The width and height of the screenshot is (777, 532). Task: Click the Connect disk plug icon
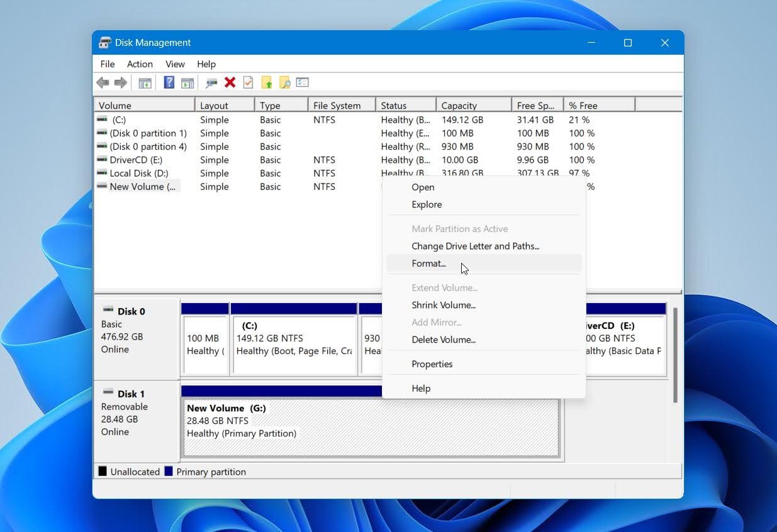pyautogui.click(x=211, y=82)
